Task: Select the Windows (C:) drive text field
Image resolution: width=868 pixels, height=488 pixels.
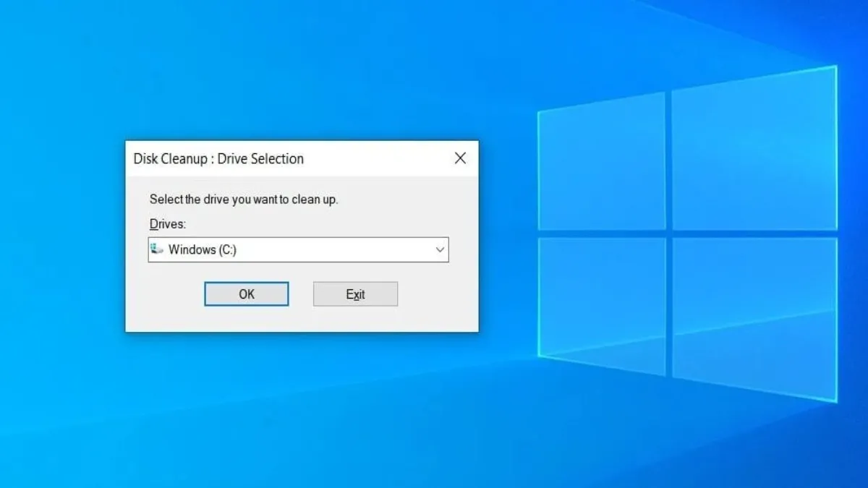Action: (289, 250)
